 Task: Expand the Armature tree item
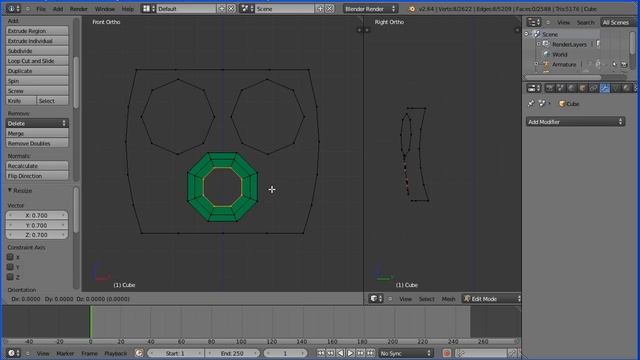coord(536,64)
